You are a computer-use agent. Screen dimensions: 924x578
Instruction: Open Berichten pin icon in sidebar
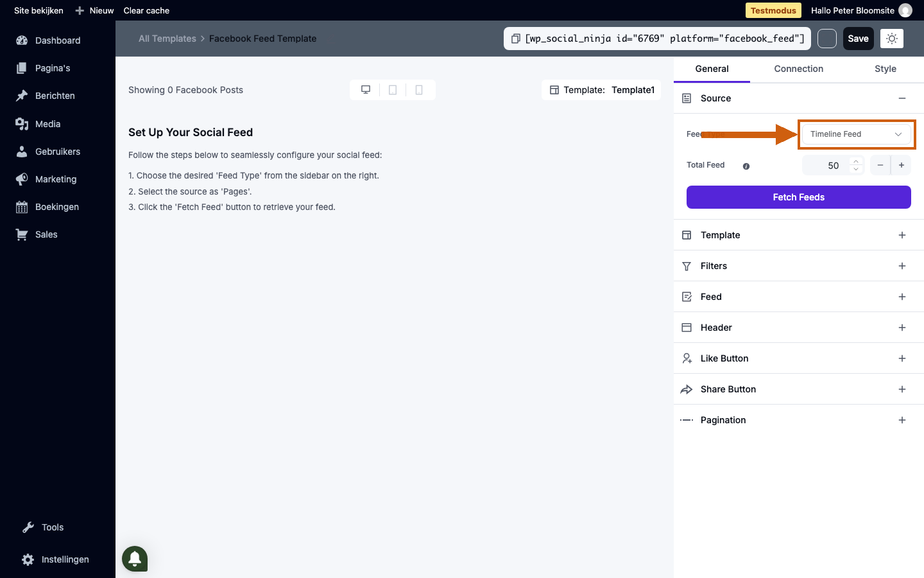coord(22,96)
